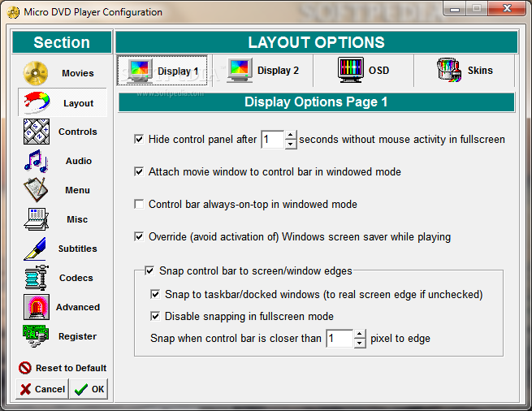Click the Display 1 monitor icon
This screenshot has width=532, height=411.
140,70
